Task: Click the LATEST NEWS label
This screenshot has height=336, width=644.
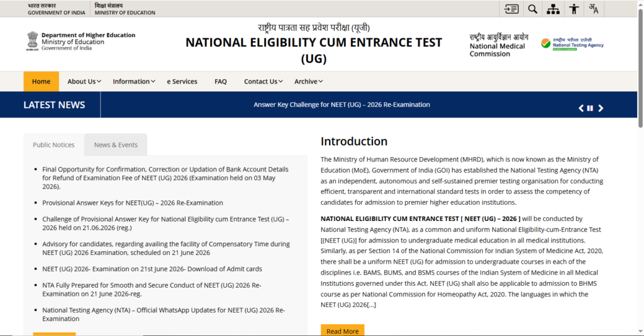Action: pos(54,105)
